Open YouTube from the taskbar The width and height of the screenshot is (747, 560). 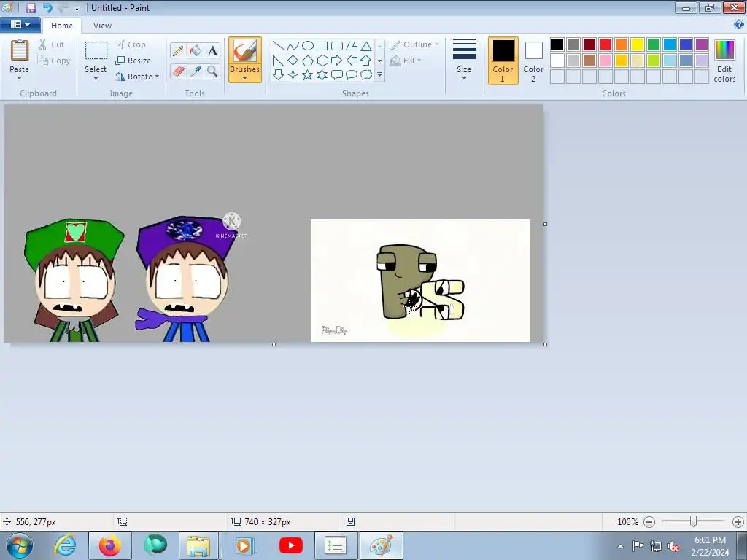(x=290, y=545)
